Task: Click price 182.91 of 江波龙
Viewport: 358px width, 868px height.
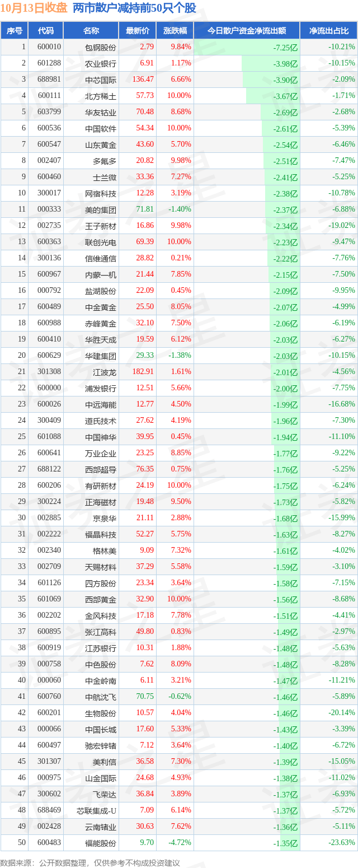Action: pos(143,372)
